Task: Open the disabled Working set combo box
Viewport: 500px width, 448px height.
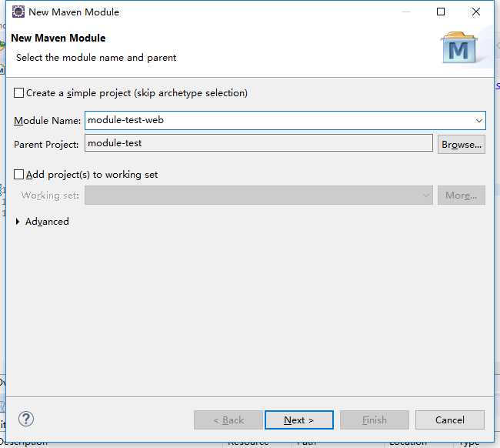Action: (x=258, y=195)
